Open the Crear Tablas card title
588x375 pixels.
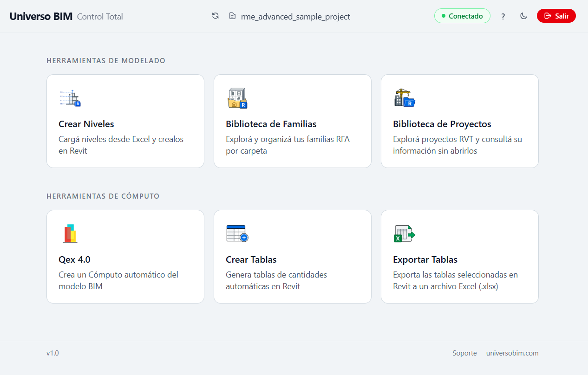pyautogui.click(x=251, y=259)
